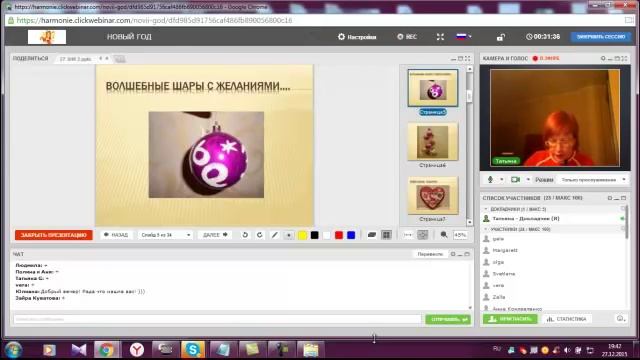Start recording with the REC button
640x360 pixels.
(x=407, y=37)
